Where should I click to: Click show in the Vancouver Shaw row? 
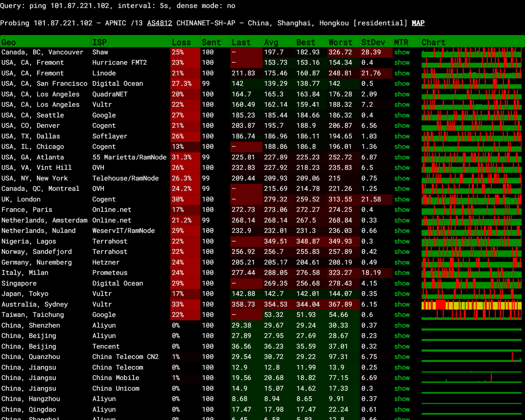pyautogui.click(x=402, y=52)
